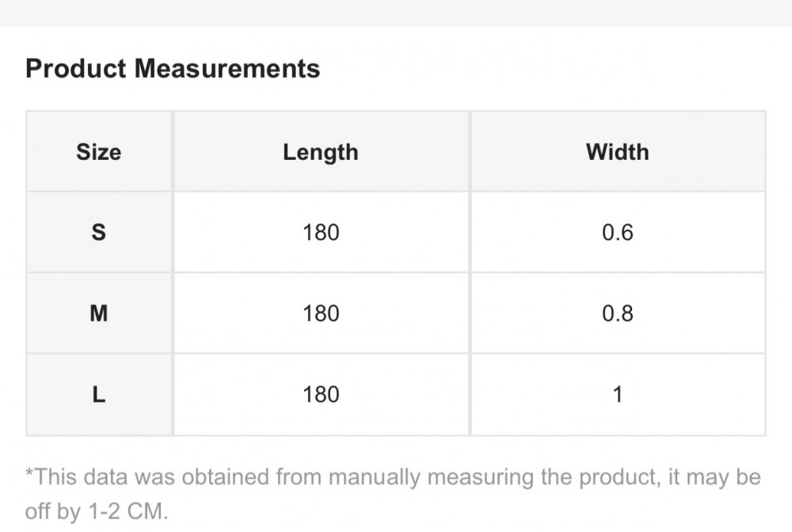Screen dimensions: 792x532
Task: Click the gray divider bar above the heading
Action: click(396, 13)
